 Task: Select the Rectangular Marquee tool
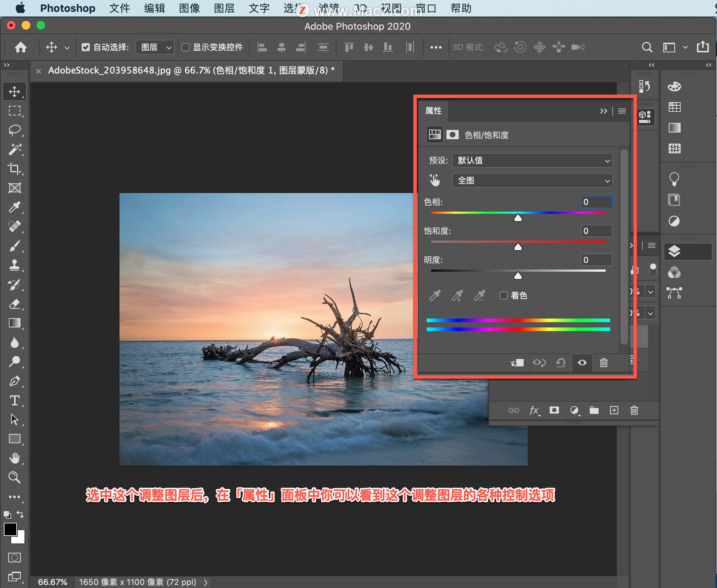click(15, 111)
